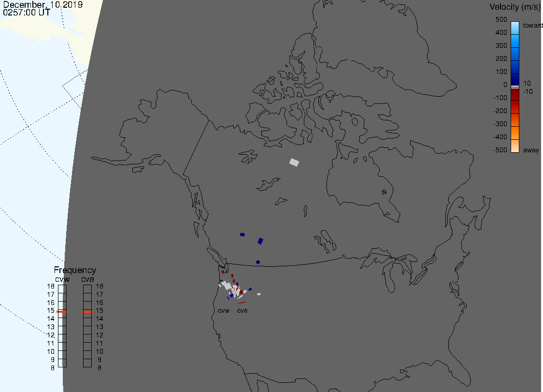Click the isolated white patch east of cve scatter
This screenshot has height=392, width=543.
pyautogui.click(x=258, y=294)
